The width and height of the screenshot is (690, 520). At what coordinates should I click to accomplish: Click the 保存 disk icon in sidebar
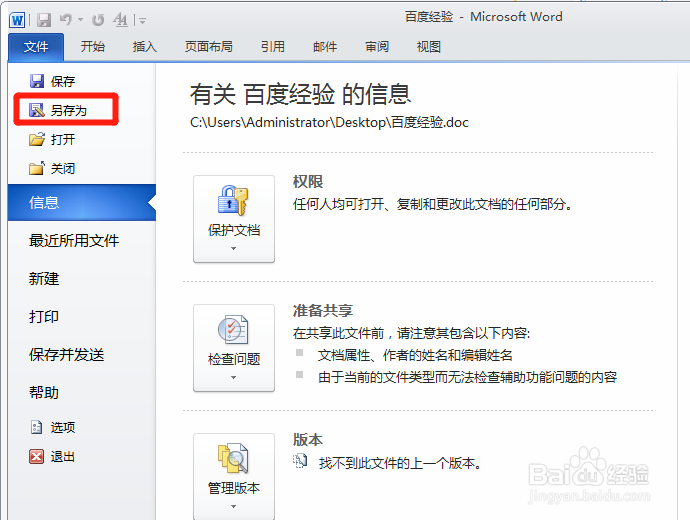tap(37, 81)
